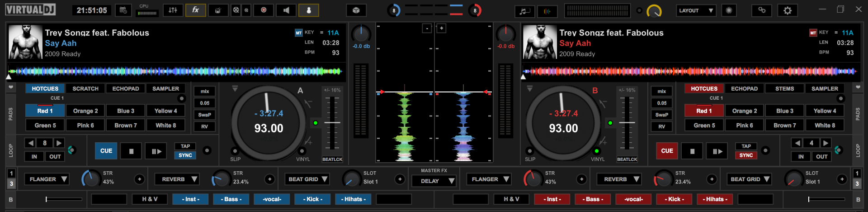Switch to SAMPLER pads tab on deck A
The width and height of the screenshot is (868, 212).
tap(165, 89)
